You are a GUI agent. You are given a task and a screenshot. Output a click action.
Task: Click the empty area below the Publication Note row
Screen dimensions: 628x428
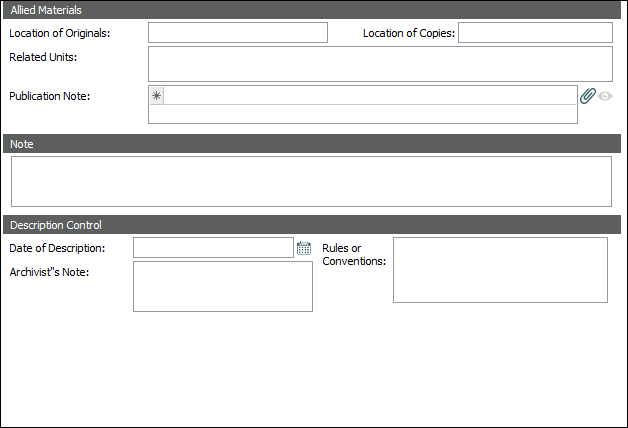click(362, 114)
